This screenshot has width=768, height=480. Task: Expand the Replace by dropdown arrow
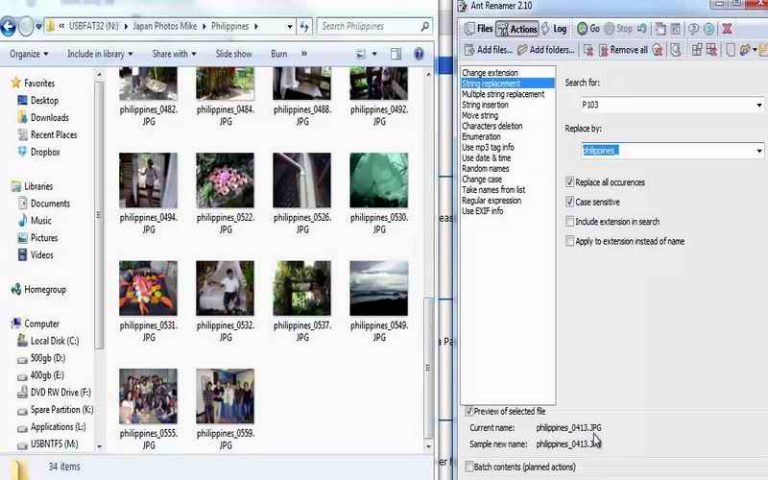pos(759,151)
